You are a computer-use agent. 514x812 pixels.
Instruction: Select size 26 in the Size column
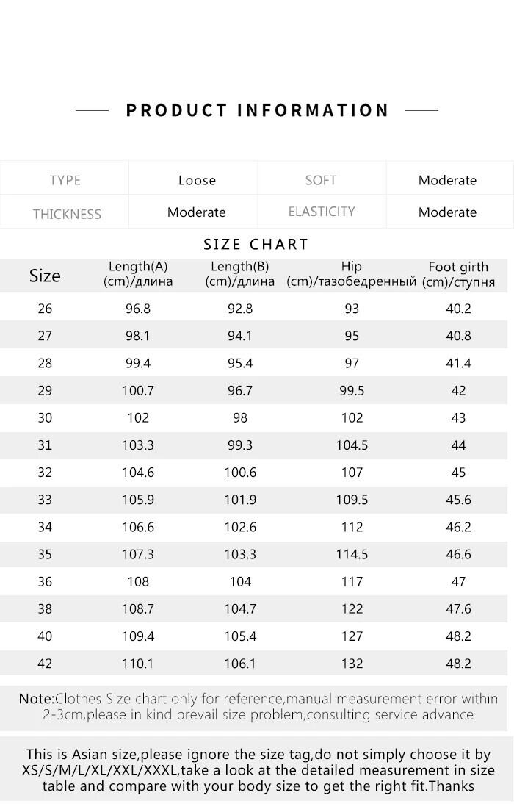pos(45,309)
